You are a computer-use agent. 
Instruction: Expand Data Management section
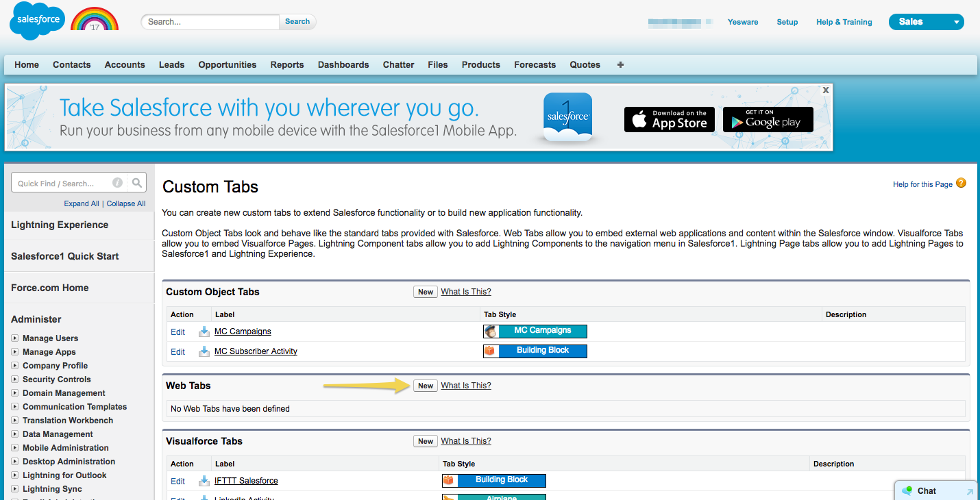coord(15,434)
